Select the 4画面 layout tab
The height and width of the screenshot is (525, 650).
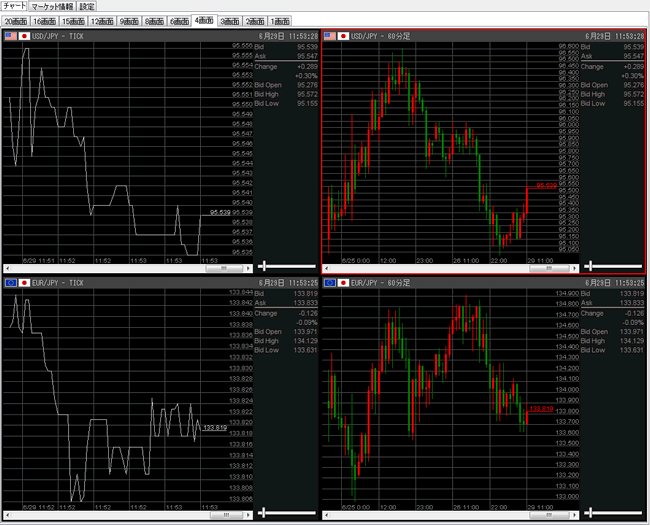tap(204, 20)
